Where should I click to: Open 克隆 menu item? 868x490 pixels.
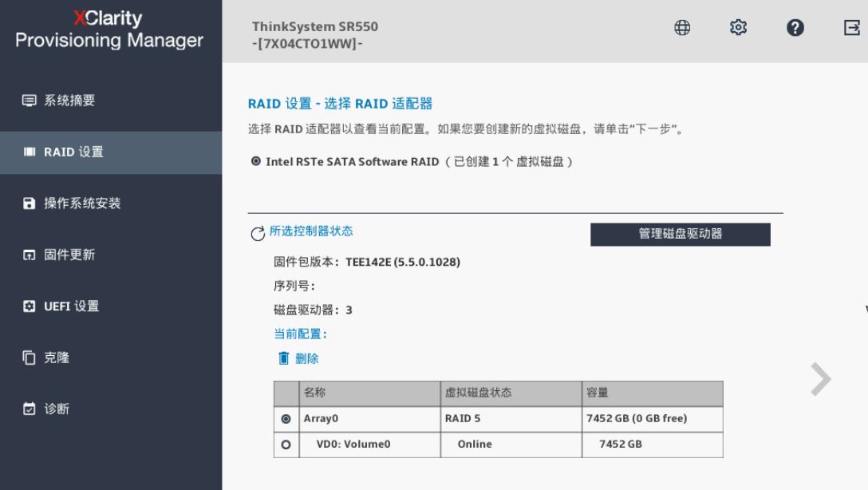[111, 358]
